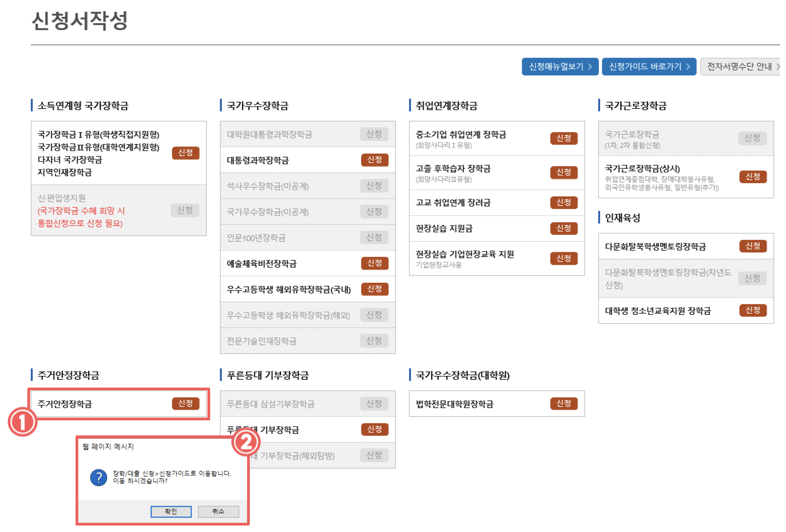
Task: Click 신청 beside 푸른등대 기부장학금
Action: [x=375, y=429]
